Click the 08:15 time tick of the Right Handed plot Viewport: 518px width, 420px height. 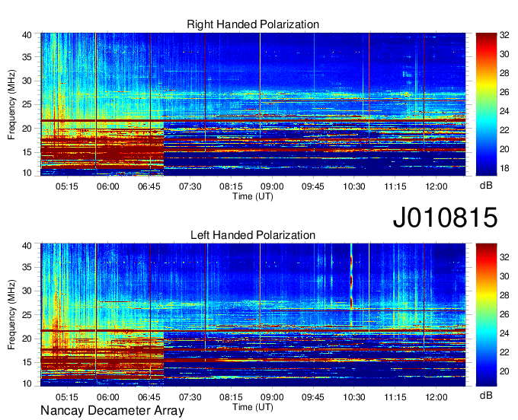click(x=231, y=186)
